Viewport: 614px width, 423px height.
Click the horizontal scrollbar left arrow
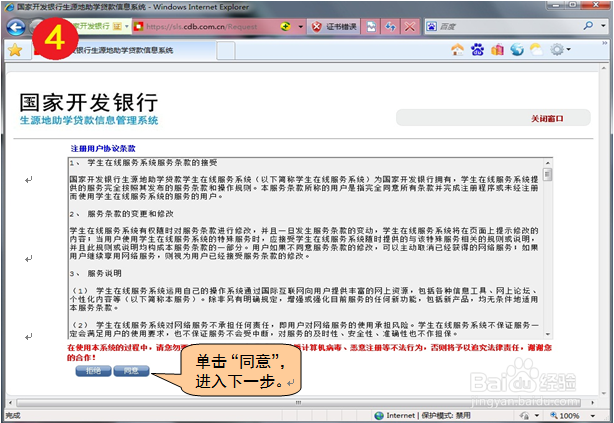click(10, 403)
